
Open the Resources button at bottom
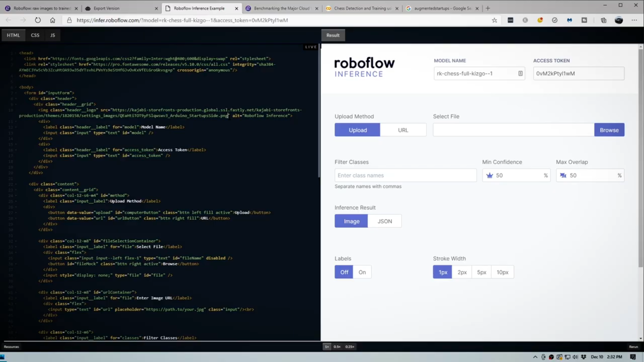(x=11, y=347)
